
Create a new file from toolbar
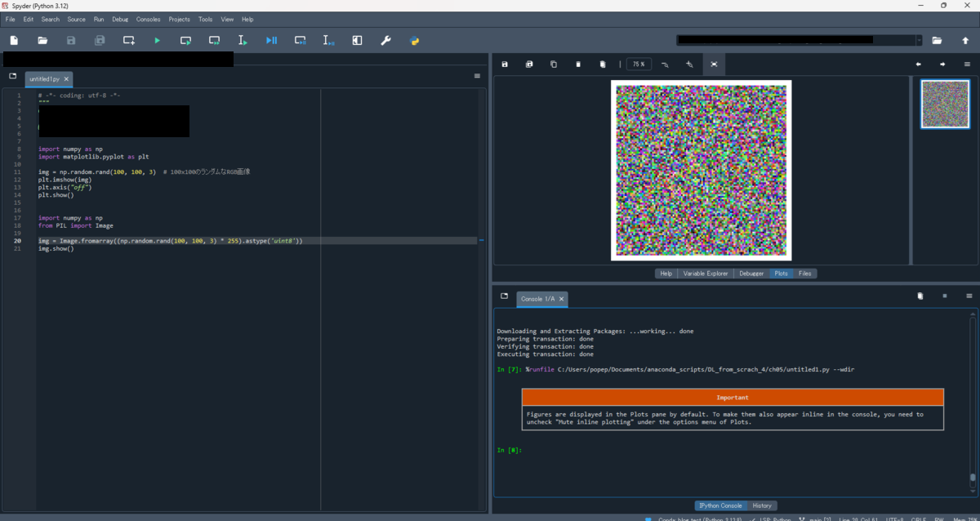pyautogui.click(x=14, y=40)
